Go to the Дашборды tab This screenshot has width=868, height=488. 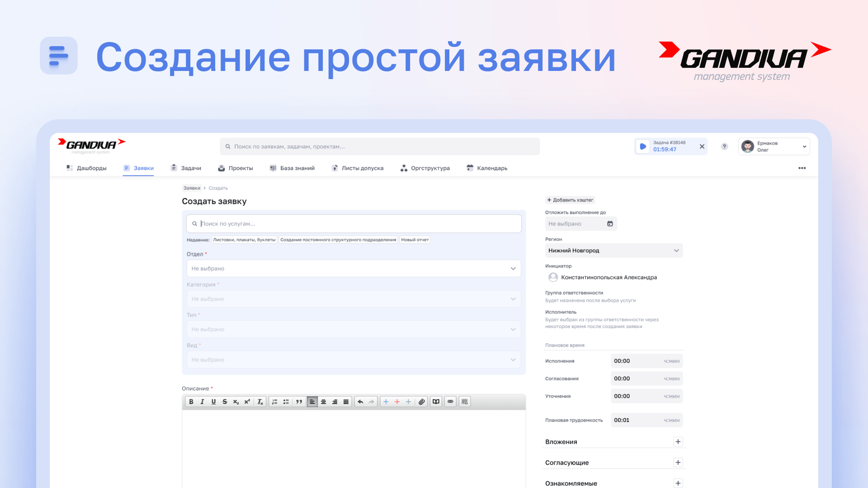click(86, 168)
